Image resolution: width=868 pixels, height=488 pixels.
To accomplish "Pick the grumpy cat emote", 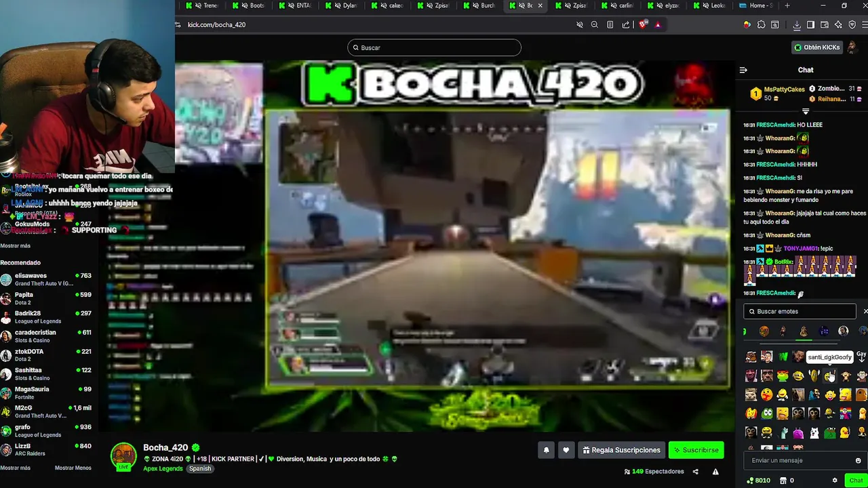I will pos(751,394).
